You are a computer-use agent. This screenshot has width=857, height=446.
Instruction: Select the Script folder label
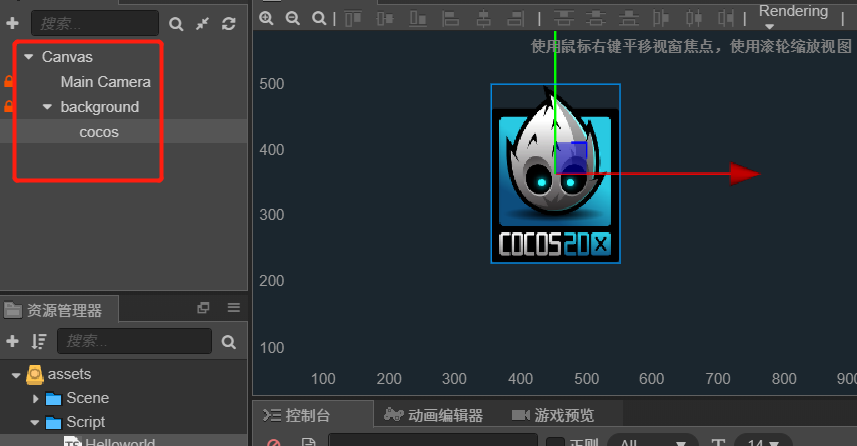86,422
